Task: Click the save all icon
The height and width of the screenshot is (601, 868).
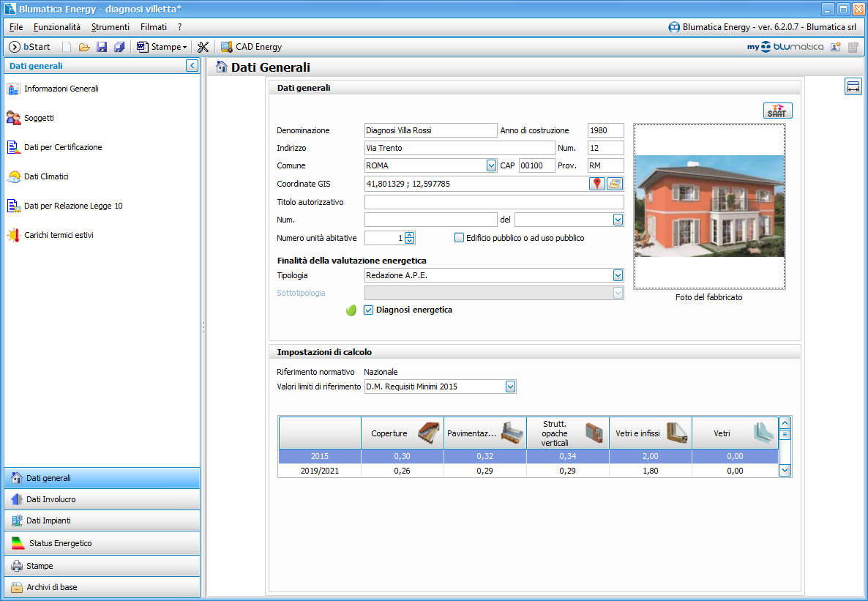Action: (x=119, y=47)
